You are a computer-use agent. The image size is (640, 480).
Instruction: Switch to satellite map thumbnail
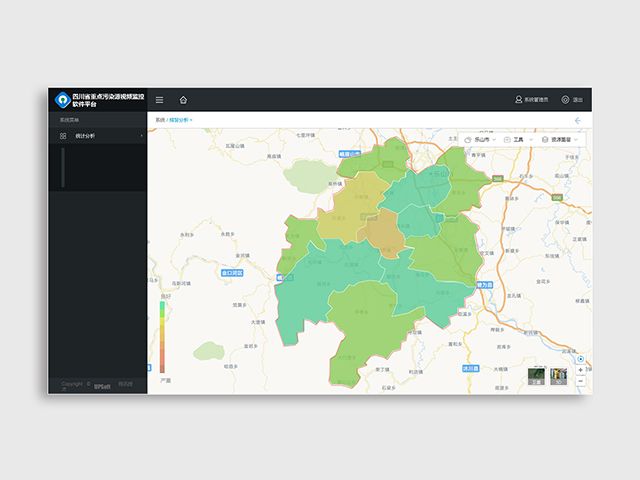pyautogui.click(x=536, y=376)
